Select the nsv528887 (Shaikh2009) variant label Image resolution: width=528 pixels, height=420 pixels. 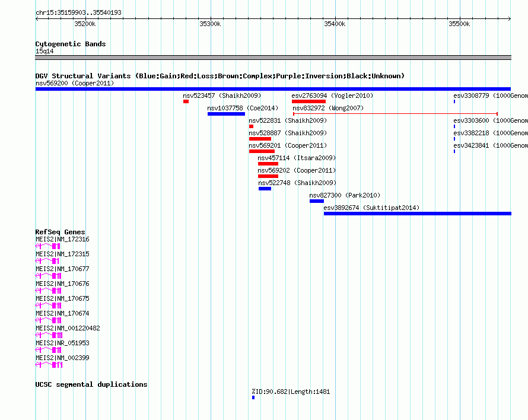[288, 133]
